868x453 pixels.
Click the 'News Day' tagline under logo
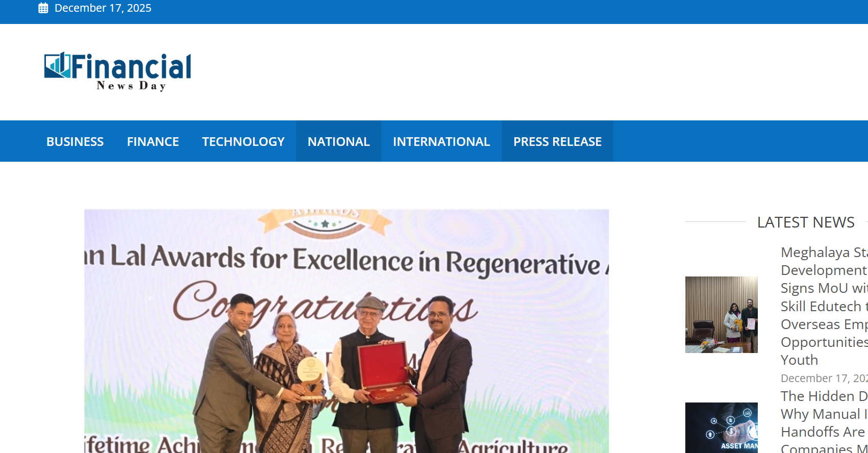pyautogui.click(x=131, y=86)
